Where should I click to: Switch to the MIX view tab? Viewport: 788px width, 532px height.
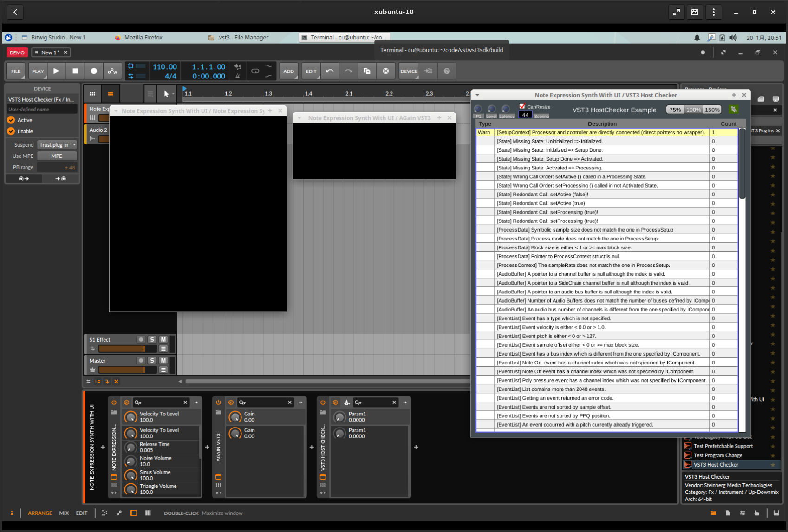64,513
